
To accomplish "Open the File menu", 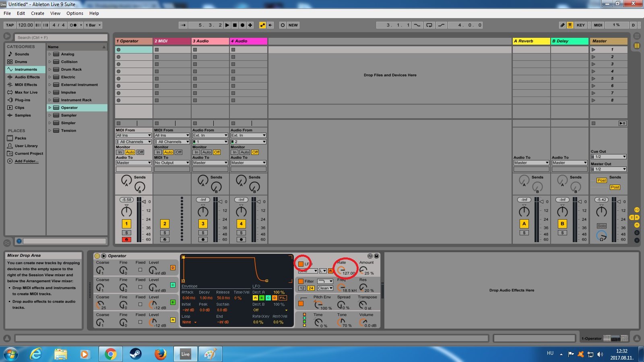I will [7, 13].
